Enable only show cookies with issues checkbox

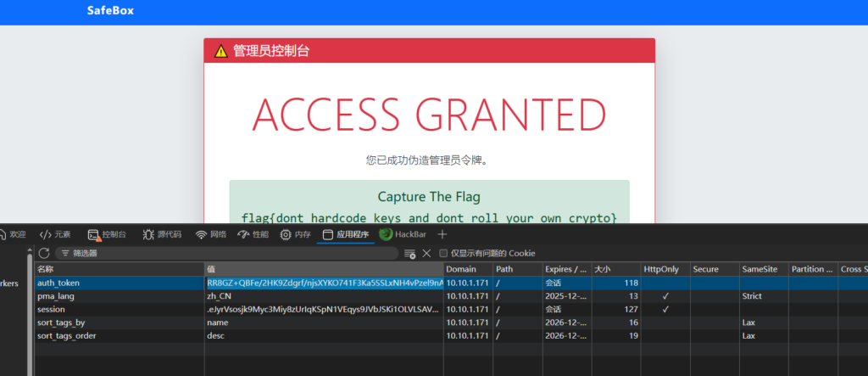[443, 253]
